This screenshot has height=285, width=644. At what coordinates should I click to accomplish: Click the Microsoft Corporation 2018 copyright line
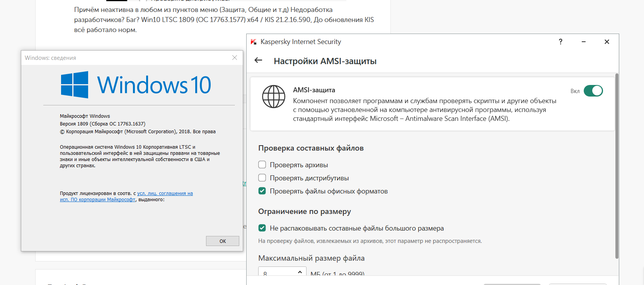(x=138, y=132)
